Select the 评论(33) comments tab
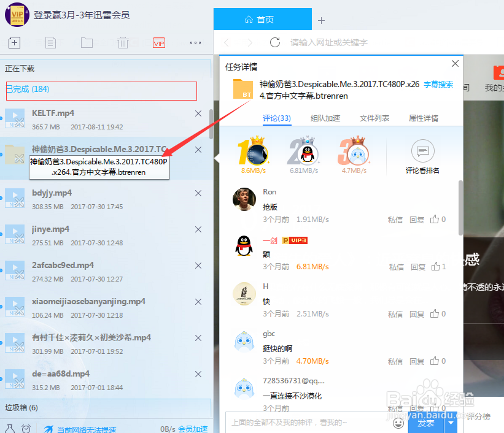 [277, 118]
